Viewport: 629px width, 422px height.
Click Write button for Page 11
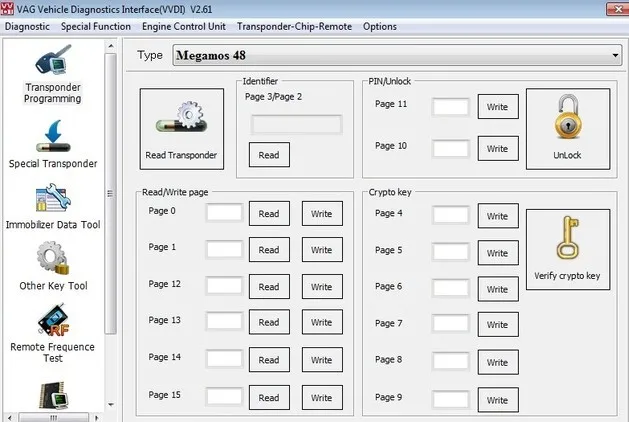click(498, 107)
